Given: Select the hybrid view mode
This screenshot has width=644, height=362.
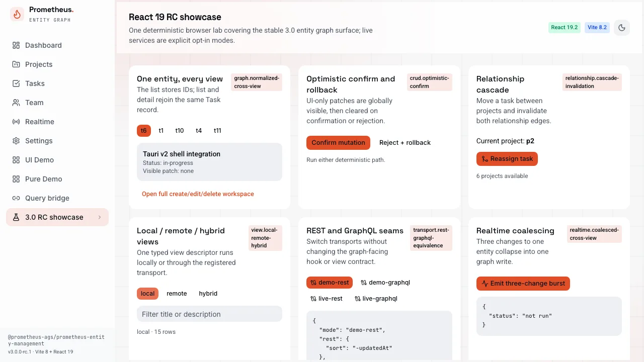Looking at the screenshot, I should coord(208,294).
